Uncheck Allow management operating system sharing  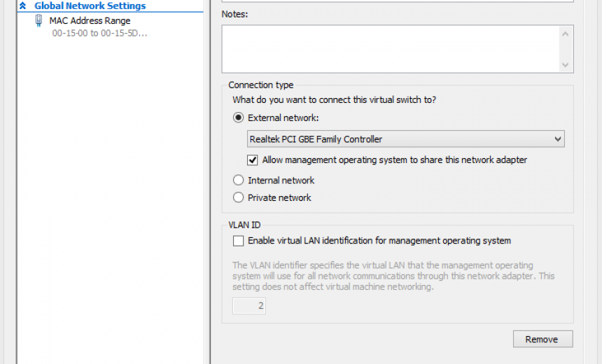click(253, 160)
